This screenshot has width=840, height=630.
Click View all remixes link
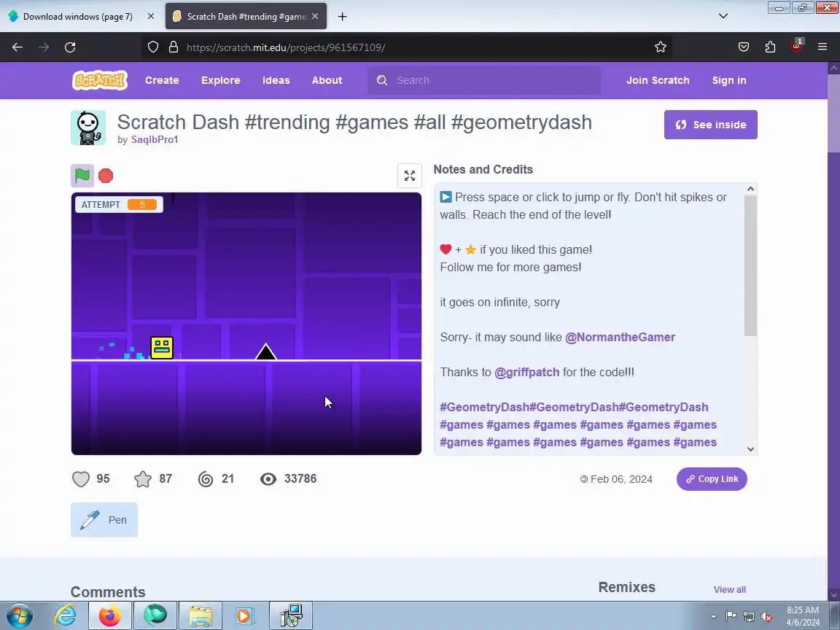730,589
